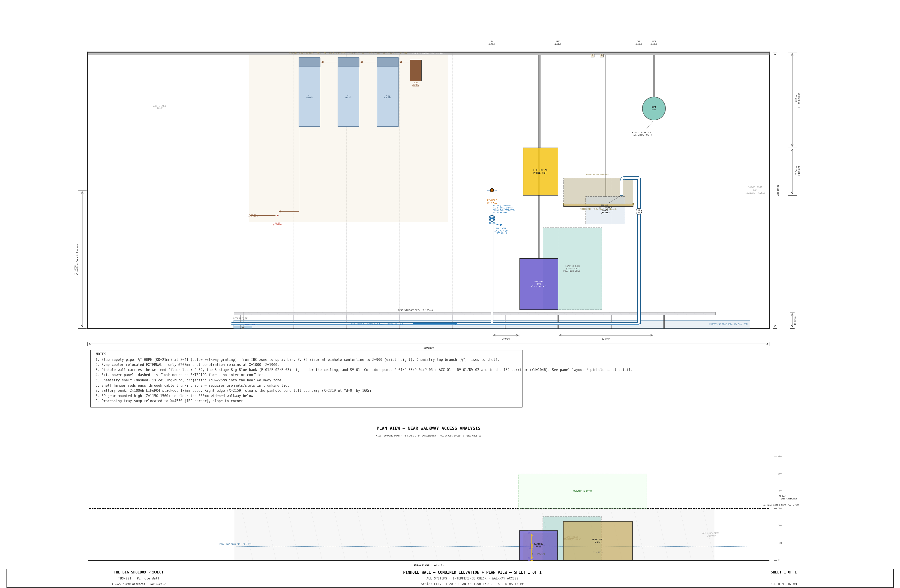Click the SV-01 pH SAMPLE label
Screen dimensions: 900x588
[278, 224]
